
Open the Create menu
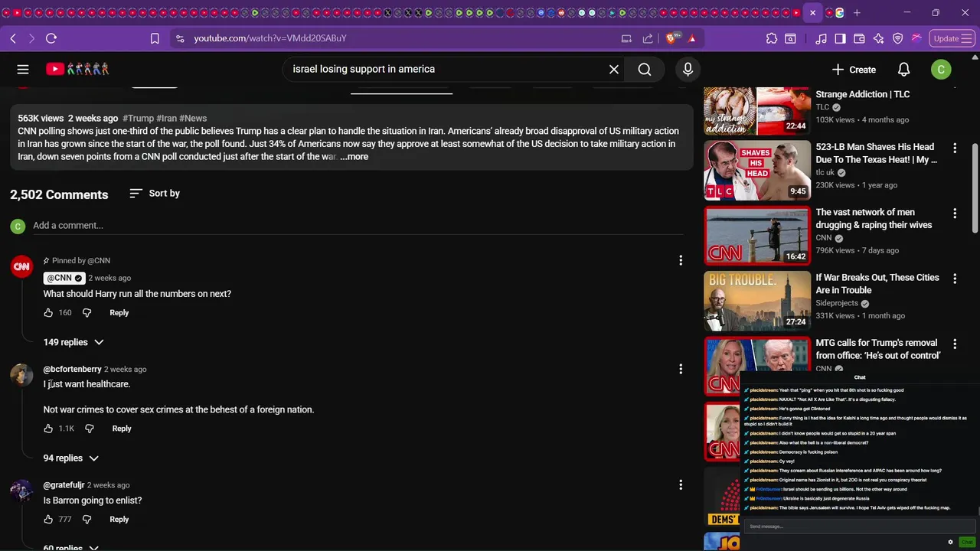point(854,69)
